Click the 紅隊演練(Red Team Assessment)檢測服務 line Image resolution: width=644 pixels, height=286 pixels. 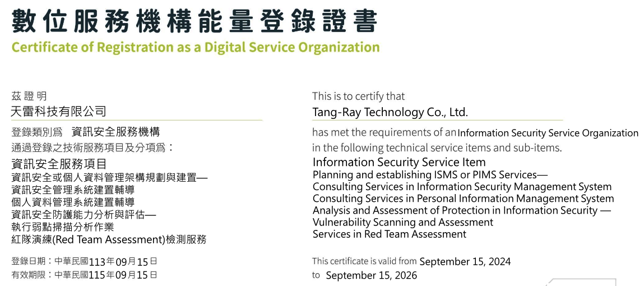click(109, 239)
